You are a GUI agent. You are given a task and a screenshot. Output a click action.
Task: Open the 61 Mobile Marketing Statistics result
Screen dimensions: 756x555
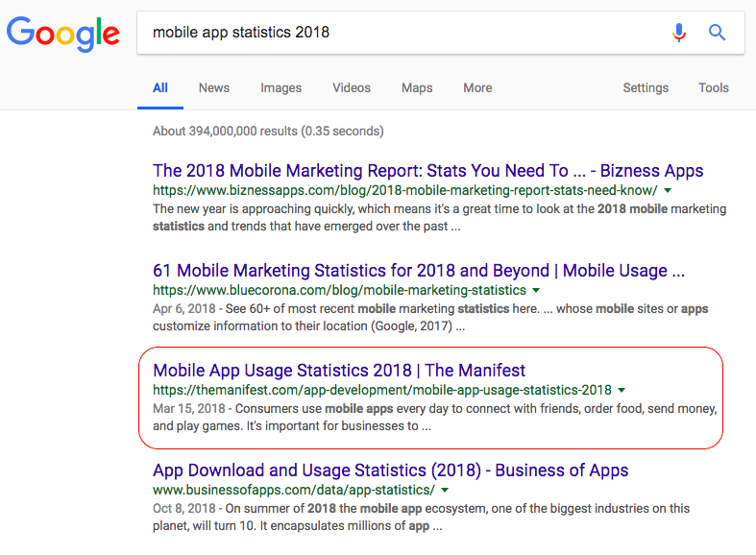[x=418, y=271]
